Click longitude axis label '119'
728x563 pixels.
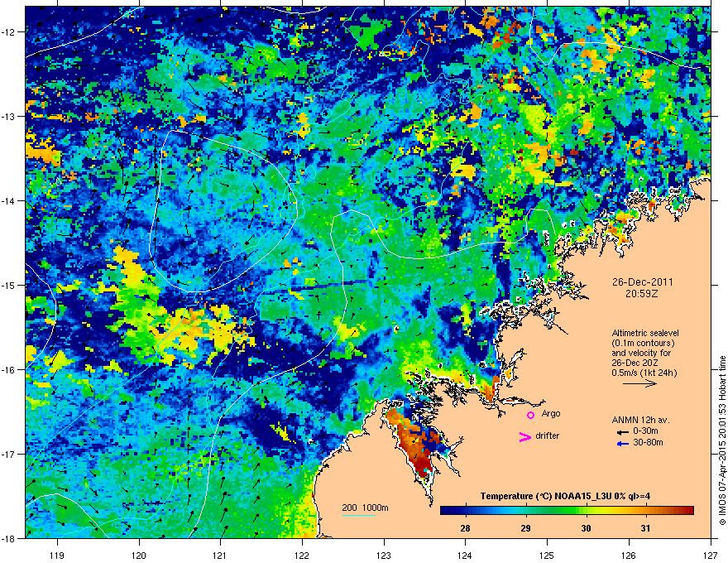pos(57,555)
